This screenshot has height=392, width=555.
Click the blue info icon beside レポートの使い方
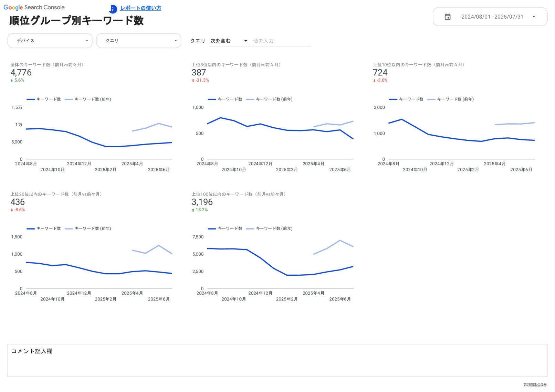pyautogui.click(x=113, y=9)
